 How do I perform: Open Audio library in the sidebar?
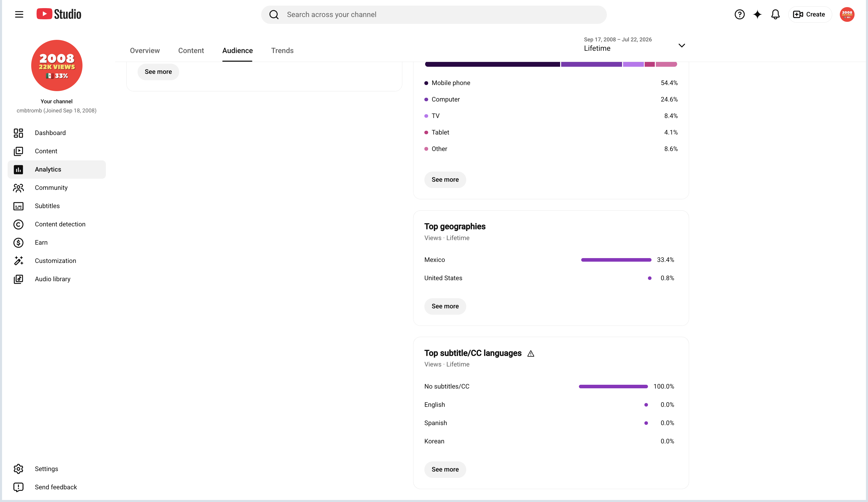point(57,279)
